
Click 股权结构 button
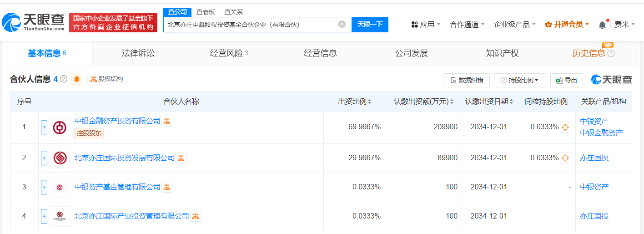(x=106, y=79)
